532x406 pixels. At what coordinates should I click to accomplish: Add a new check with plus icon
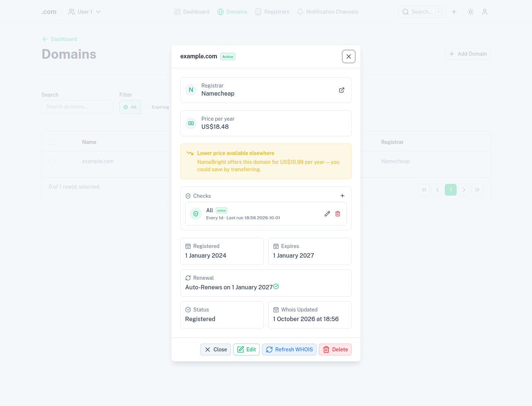click(x=342, y=196)
